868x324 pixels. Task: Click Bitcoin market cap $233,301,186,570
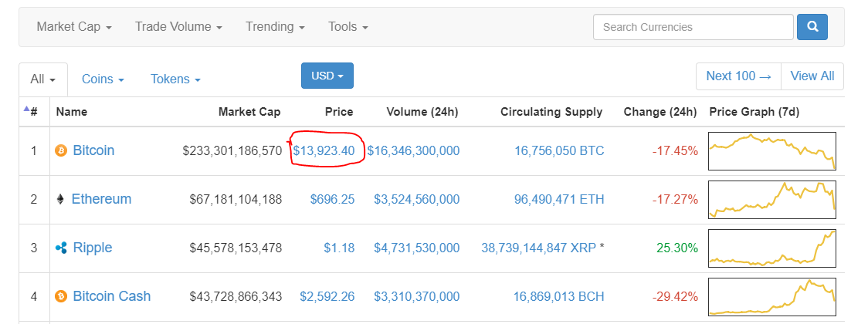pyautogui.click(x=232, y=150)
